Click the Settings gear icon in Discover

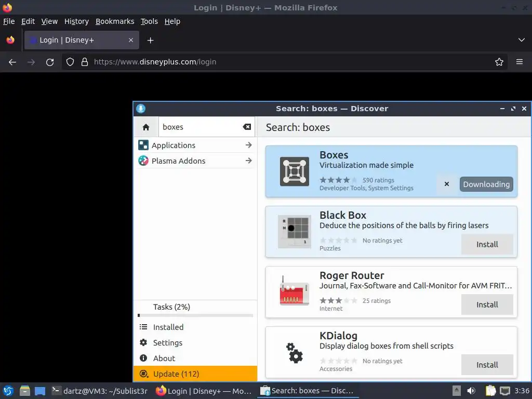[x=143, y=343]
